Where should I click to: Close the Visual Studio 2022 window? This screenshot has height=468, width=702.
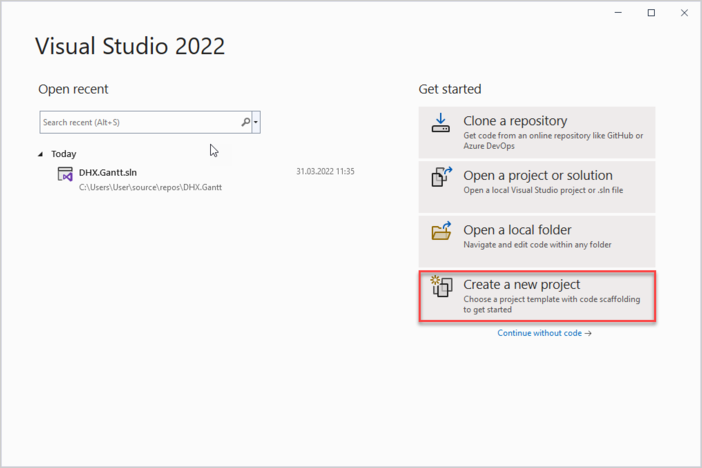[x=683, y=13]
